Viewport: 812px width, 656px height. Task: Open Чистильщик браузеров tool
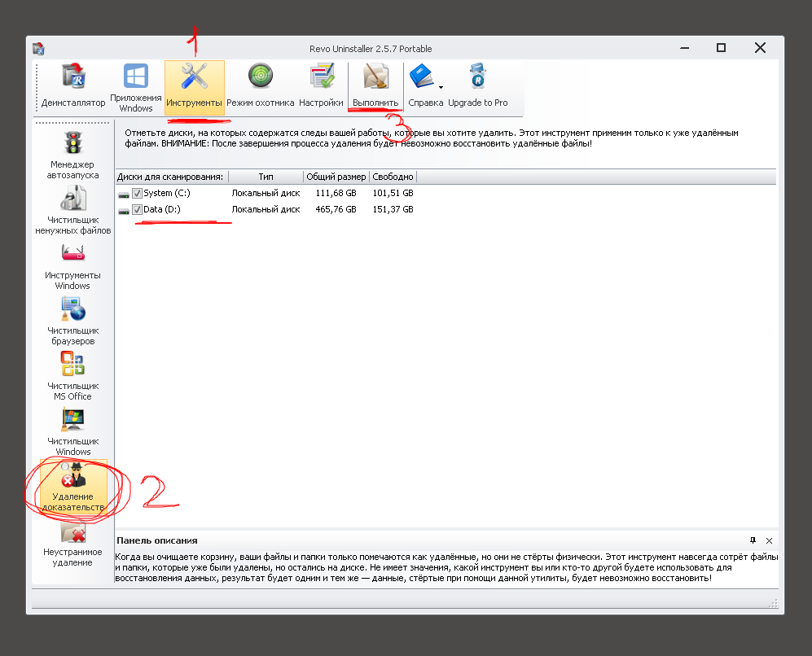click(72, 321)
